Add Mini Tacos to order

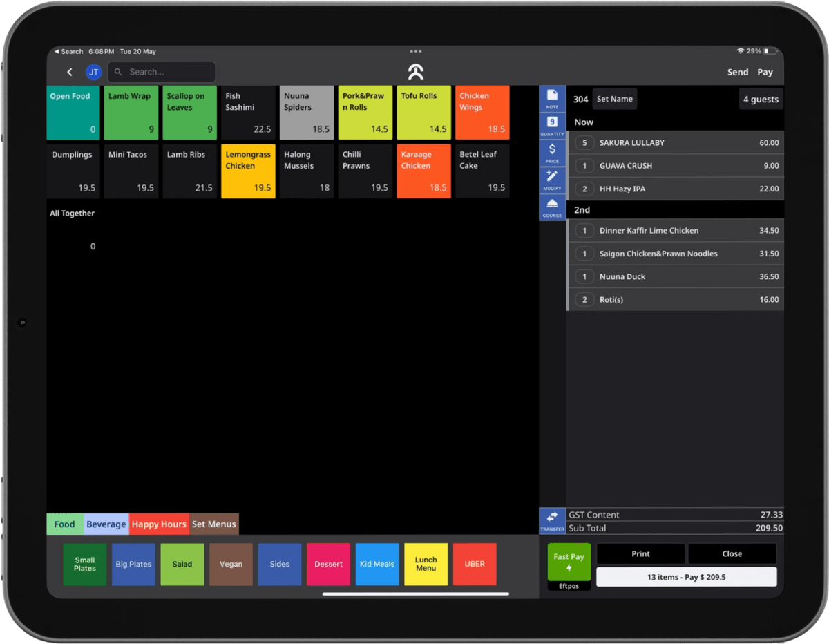(131, 171)
